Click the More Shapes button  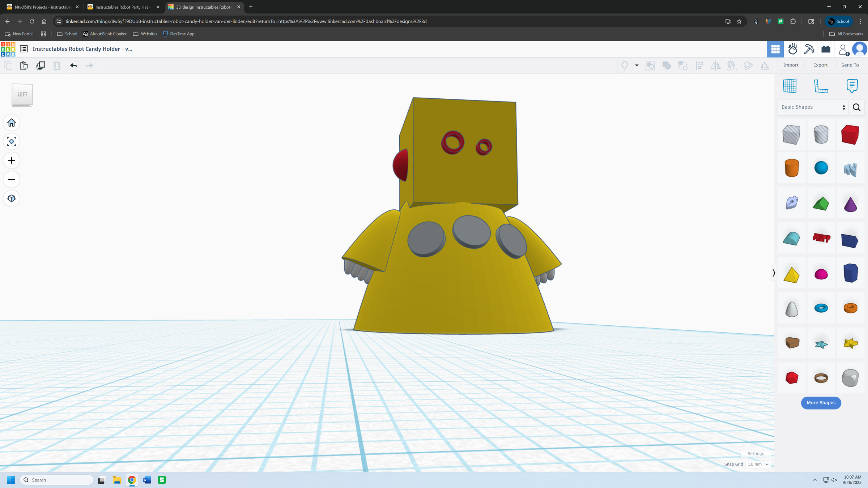pos(821,403)
